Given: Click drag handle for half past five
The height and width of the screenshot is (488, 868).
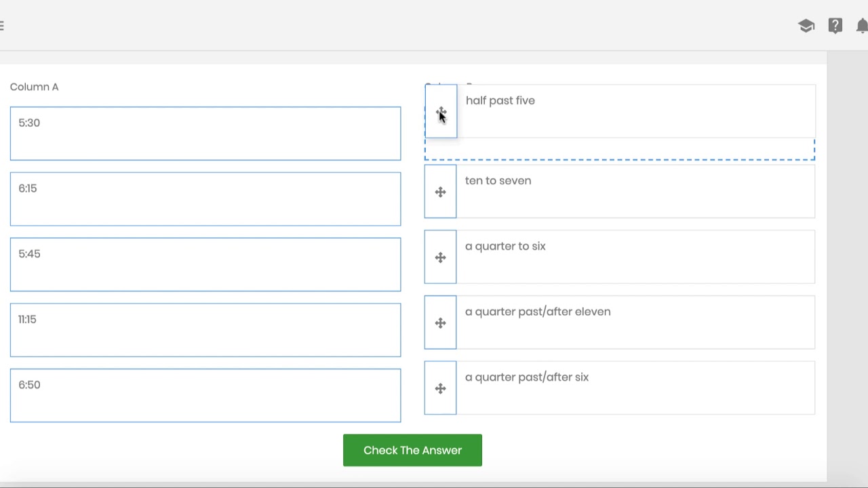Looking at the screenshot, I should pyautogui.click(x=441, y=111).
